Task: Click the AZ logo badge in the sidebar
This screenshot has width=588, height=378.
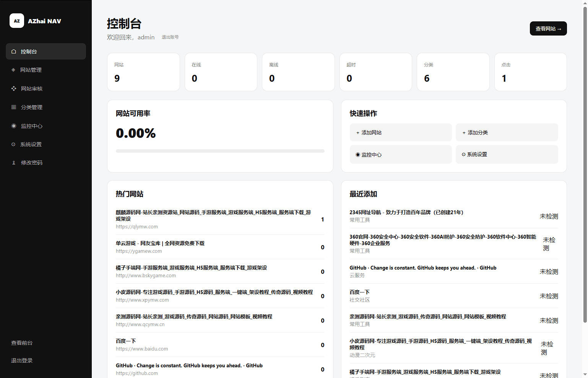Action: (17, 21)
